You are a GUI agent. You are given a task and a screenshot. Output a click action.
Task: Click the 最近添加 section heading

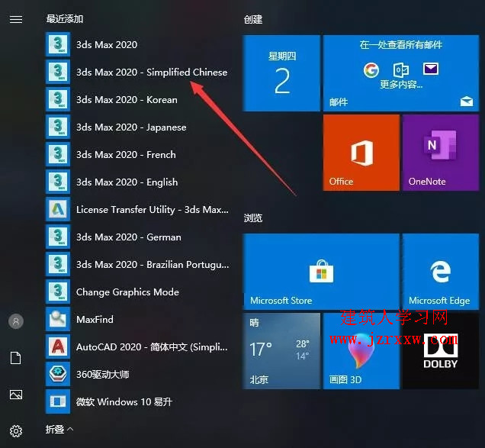(x=65, y=19)
